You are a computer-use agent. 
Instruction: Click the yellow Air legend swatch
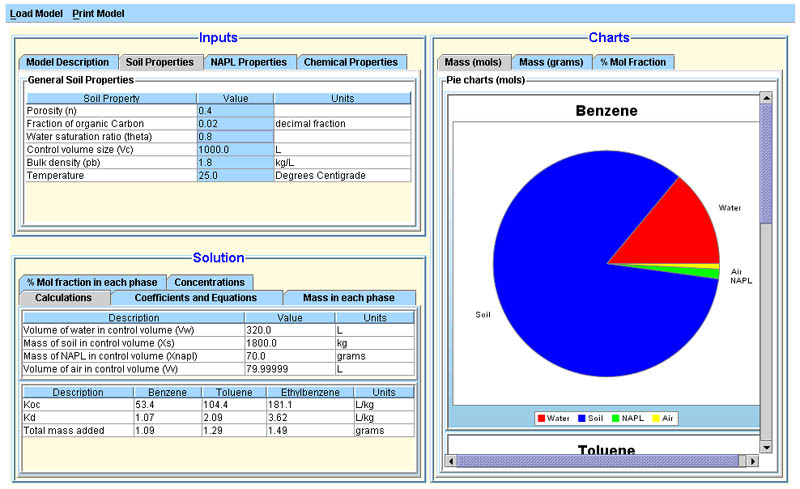tap(654, 418)
